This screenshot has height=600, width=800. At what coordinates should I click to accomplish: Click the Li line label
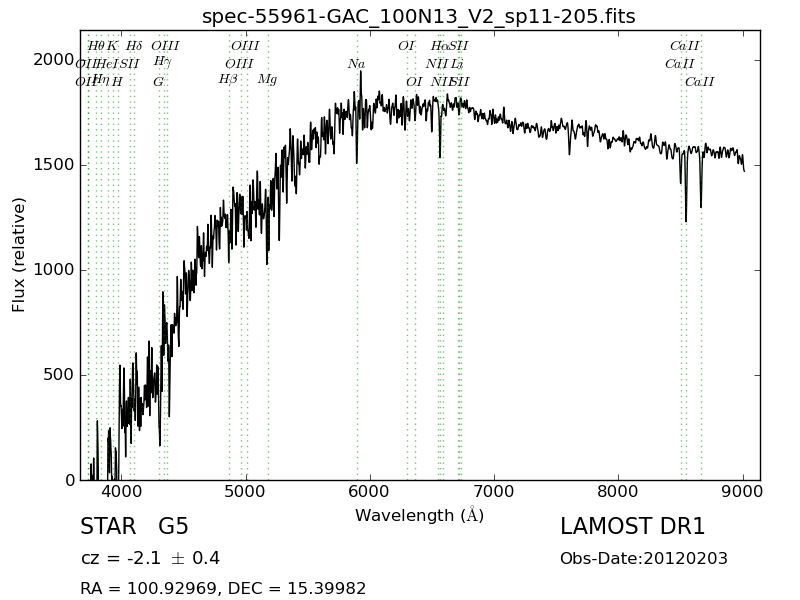coord(457,64)
